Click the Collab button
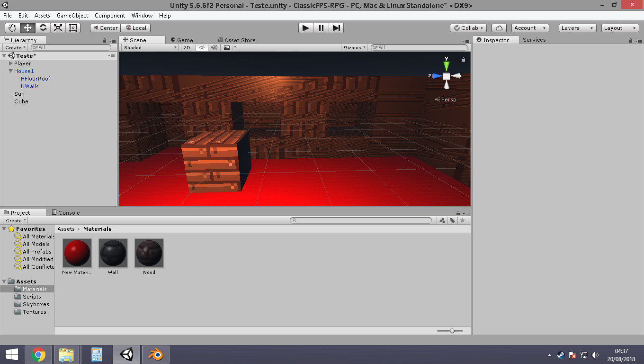The width and height of the screenshot is (644, 364). coord(468,28)
